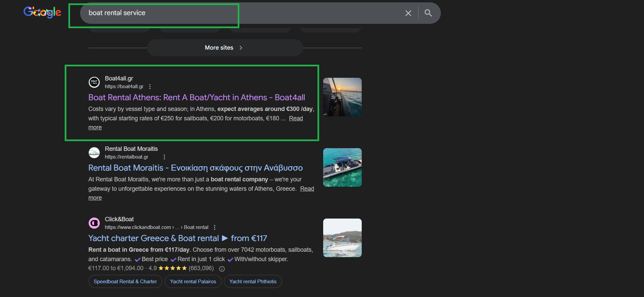Click the magnifying glass search icon
Viewport: 644px width, 297px height.
[428, 13]
